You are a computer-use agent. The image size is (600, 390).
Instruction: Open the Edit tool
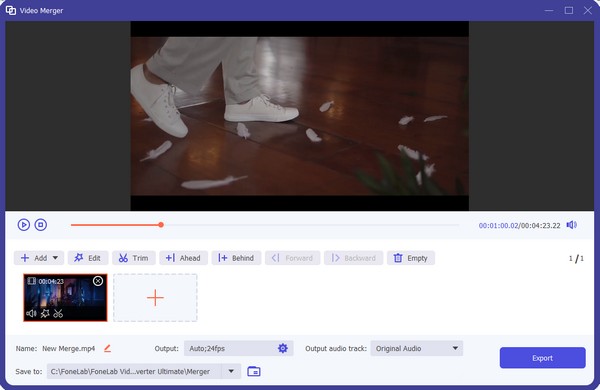(x=88, y=258)
